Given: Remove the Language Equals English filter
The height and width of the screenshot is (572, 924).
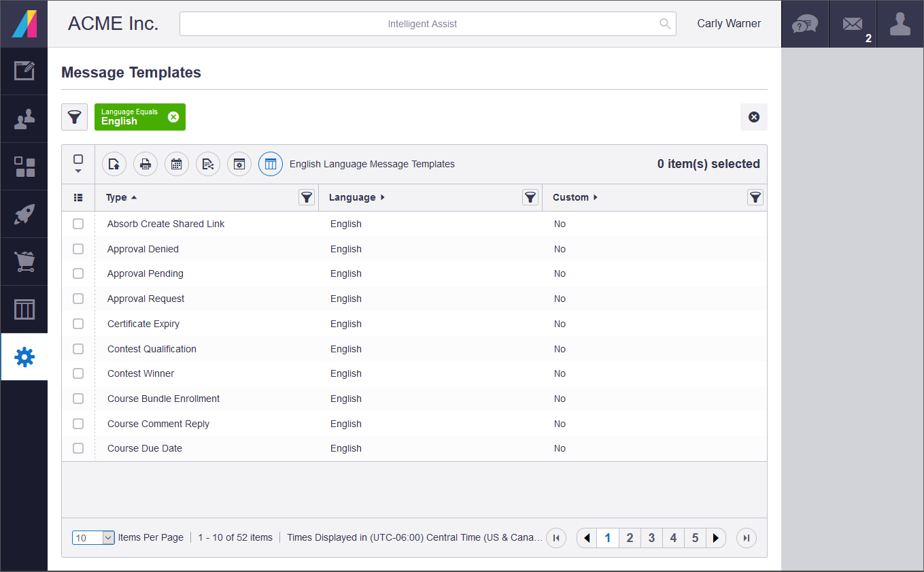Looking at the screenshot, I should coord(175,116).
